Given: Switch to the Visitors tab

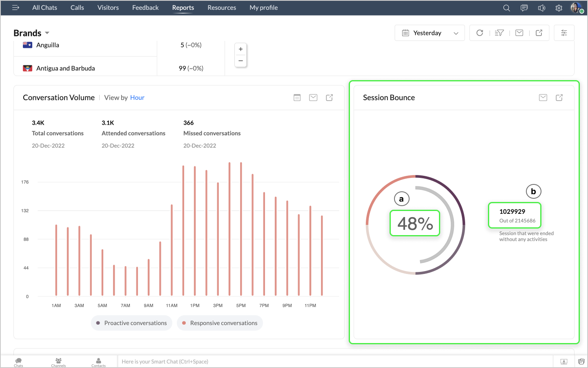Looking at the screenshot, I should click(x=108, y=7).
